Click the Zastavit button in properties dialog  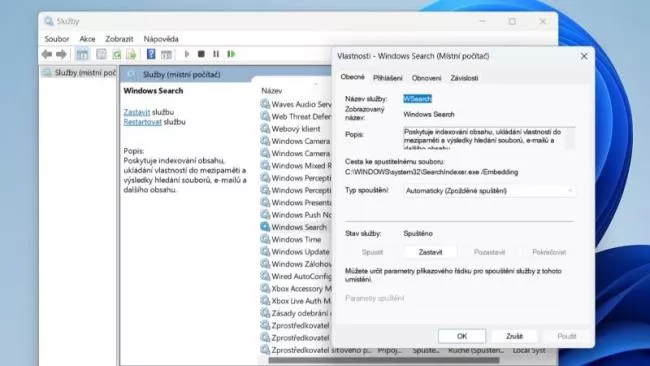point(430,252)
